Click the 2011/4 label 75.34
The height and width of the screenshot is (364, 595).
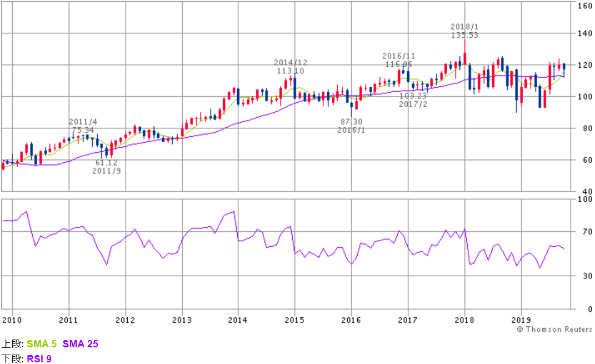(x=83, y=130)
